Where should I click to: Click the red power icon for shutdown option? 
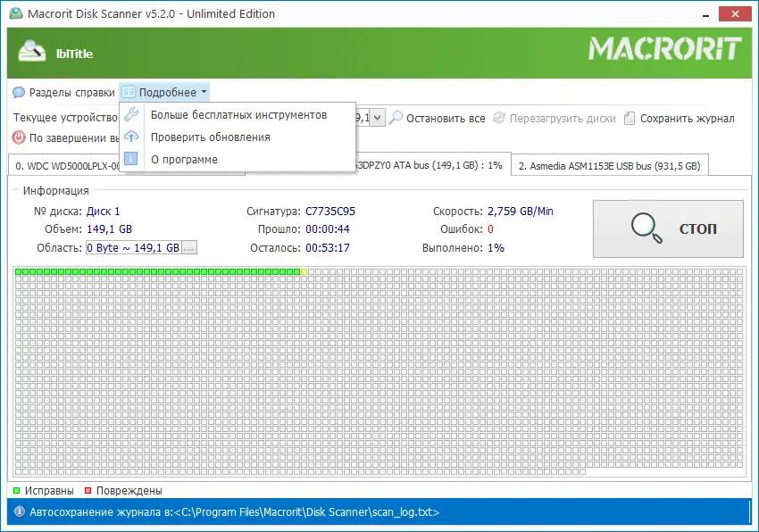(x=19, y=138)
